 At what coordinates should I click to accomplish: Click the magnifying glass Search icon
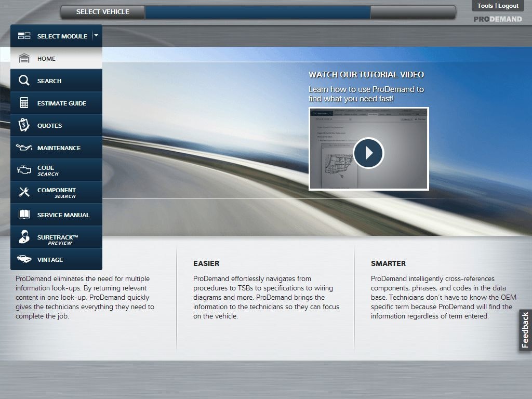(24, 81)
